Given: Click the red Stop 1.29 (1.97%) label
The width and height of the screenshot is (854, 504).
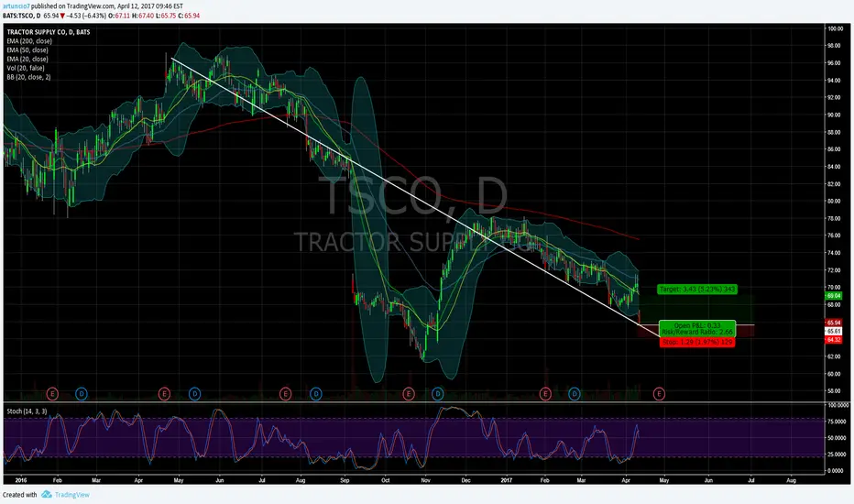Looking at the screenshot, I should [x=697, y=342].
